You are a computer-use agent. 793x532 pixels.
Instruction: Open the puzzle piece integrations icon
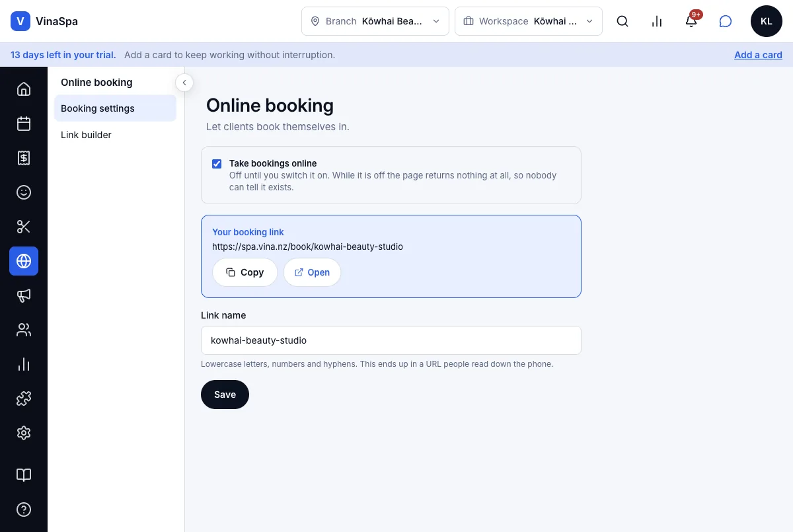(x=24, y=399)
